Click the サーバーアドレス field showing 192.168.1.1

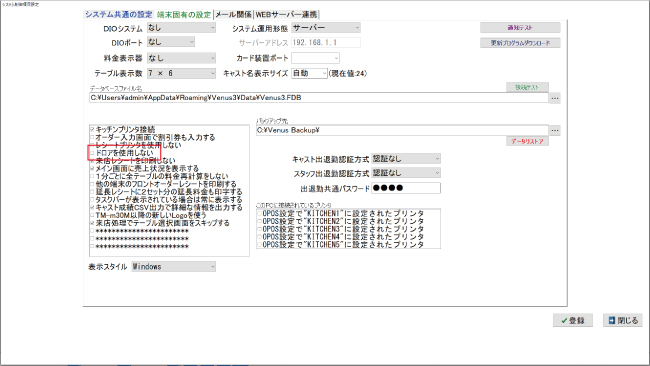pyautogui.click(x=326, y=42)
